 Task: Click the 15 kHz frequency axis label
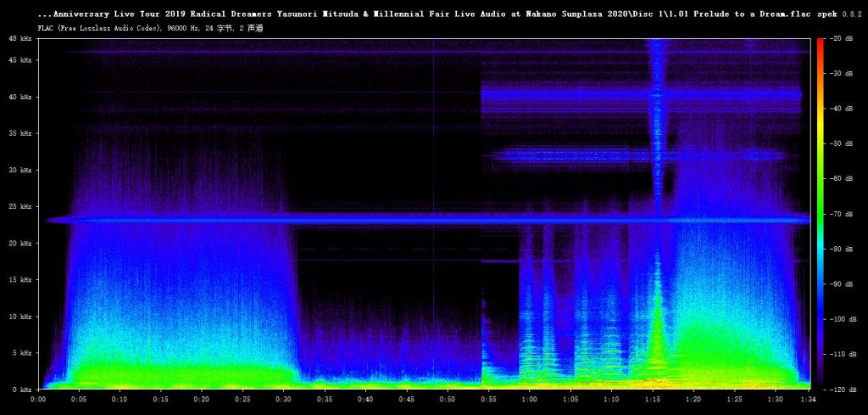[x=20, y=280]
